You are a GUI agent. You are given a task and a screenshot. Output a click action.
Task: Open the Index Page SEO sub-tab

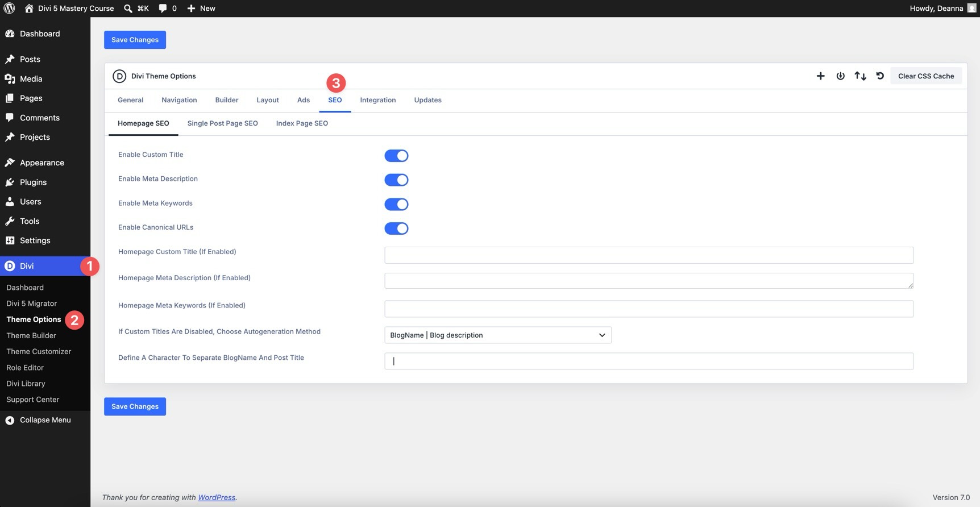(x=302, y=123)
